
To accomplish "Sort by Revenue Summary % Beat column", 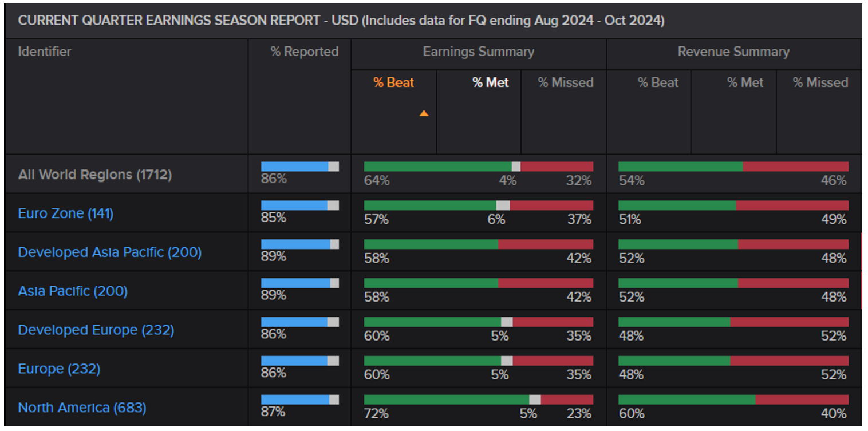I will [x=658, y=82].
